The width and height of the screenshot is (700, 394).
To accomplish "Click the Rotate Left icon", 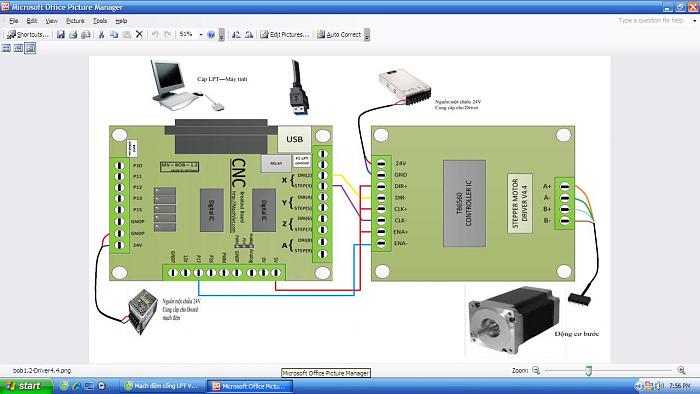I will click(x=236, y=34).
